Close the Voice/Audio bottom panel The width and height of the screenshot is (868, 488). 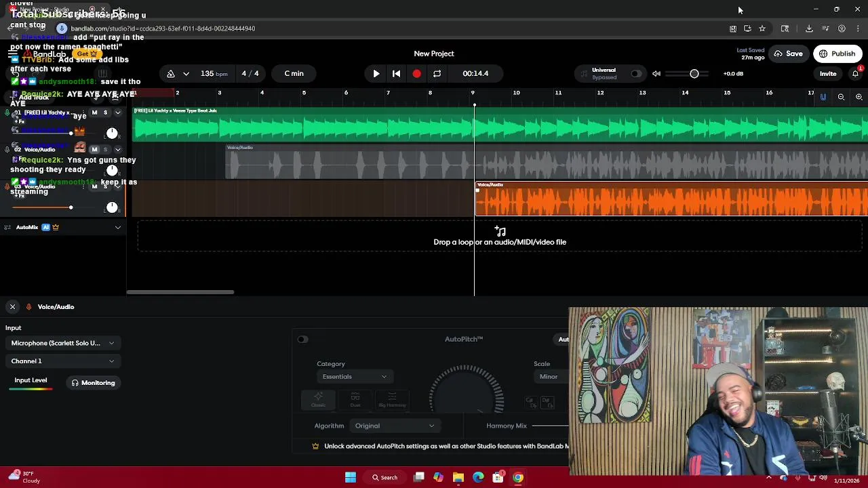pyautogui.click(x=12, y=307)
